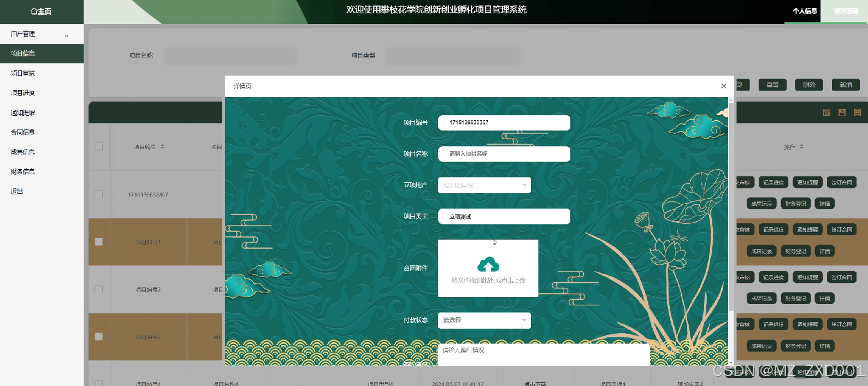This screenshot has width=868, height=386.
Task: Click 详情 in the 项目编号2 row
Action: [824, 299]
